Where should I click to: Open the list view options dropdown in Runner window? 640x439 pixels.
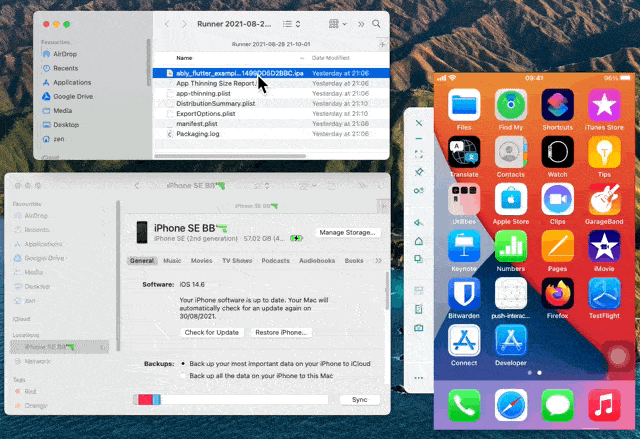click(292, 24)
